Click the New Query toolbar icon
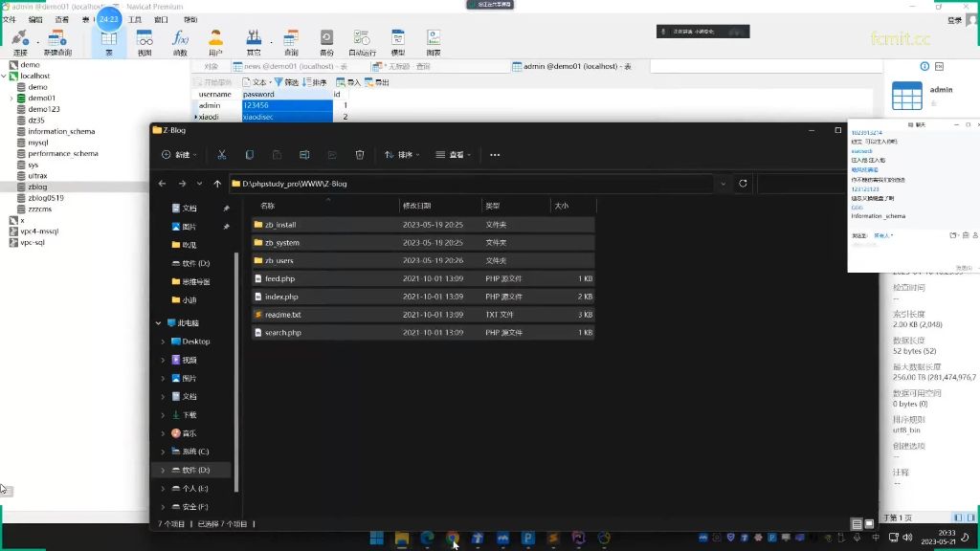980x551 pixels. pyautogui.click(x=57, y=42)
